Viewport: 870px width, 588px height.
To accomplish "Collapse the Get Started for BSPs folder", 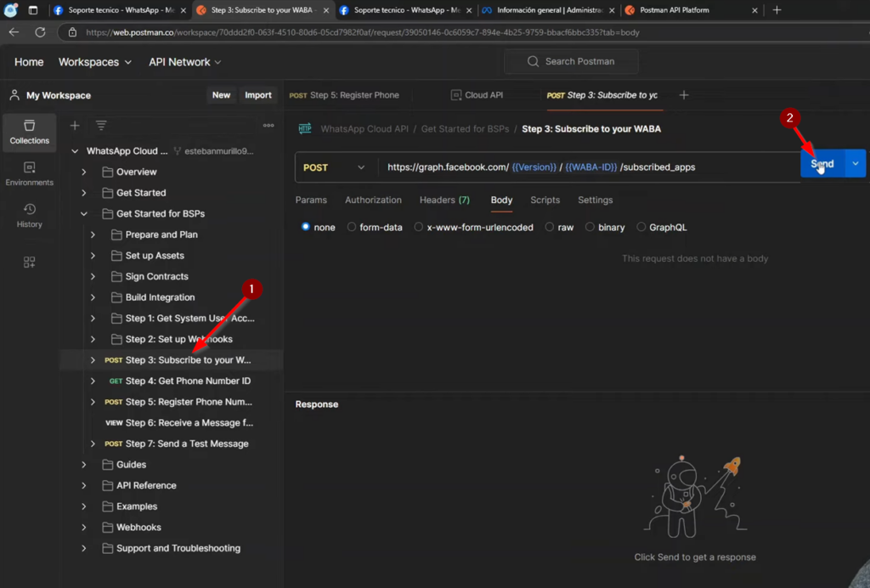I will (x=84, y=213).
